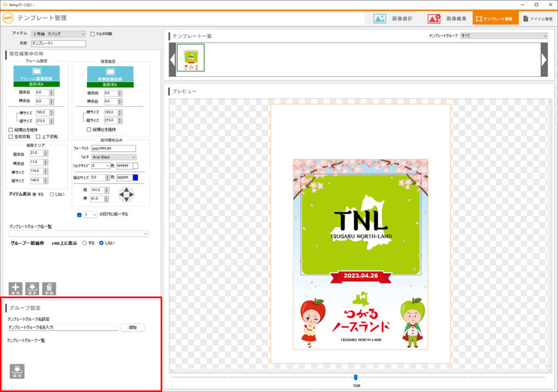The image size is (558, 392).
Task: Click the save icon in グループ設定 section
Action: point(17,371)
